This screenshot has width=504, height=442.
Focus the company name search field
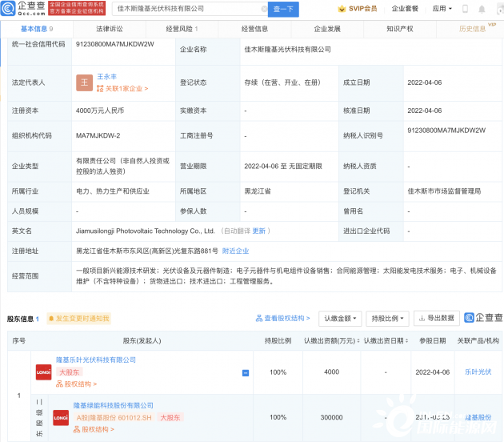tap(189, 9)
